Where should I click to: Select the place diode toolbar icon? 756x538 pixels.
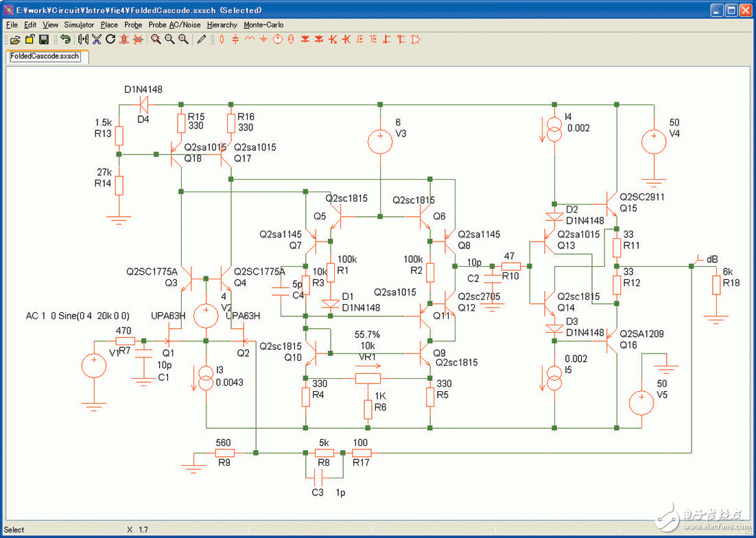[305, 40]
